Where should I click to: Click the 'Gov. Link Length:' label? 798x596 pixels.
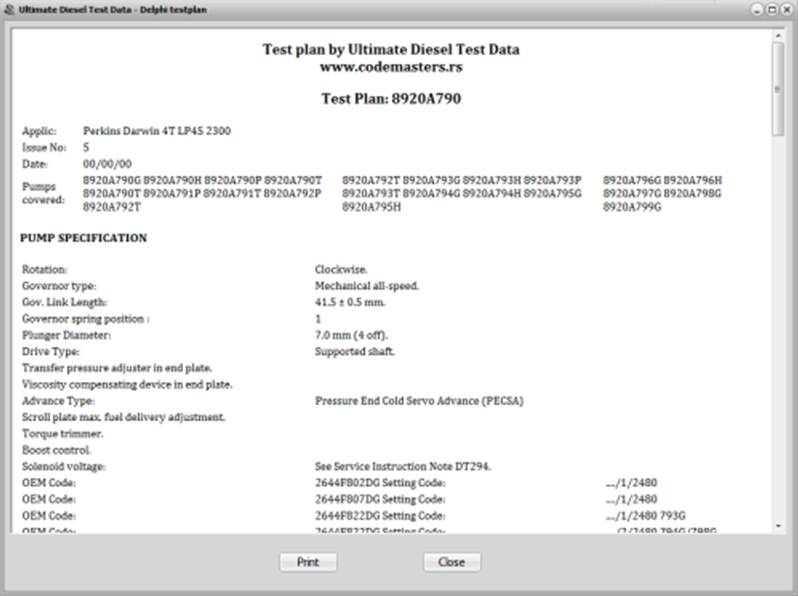(64, 302)
